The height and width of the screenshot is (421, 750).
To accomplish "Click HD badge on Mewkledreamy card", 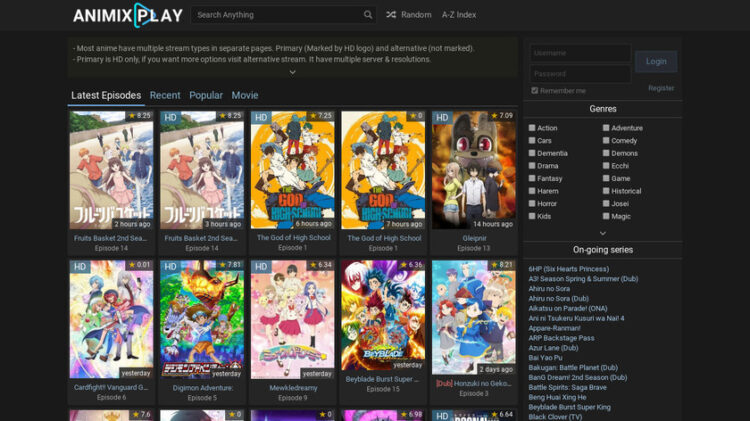I will 261,267.
